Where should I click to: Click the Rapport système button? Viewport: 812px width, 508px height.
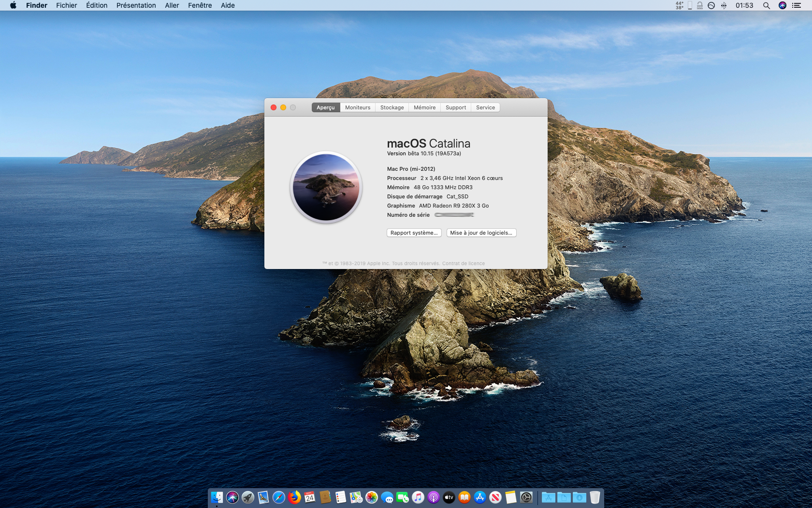pyautogui.click(x=414, y=233)
